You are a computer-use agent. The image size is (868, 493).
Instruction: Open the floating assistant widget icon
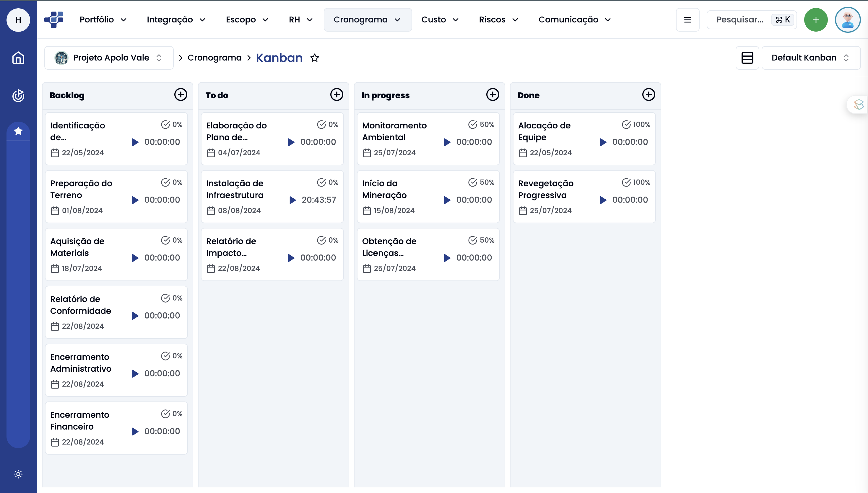[859, 105]
